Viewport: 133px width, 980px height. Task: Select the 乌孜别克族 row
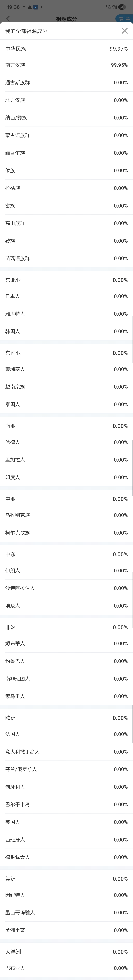pyautogui.click(x=66, y=515)
